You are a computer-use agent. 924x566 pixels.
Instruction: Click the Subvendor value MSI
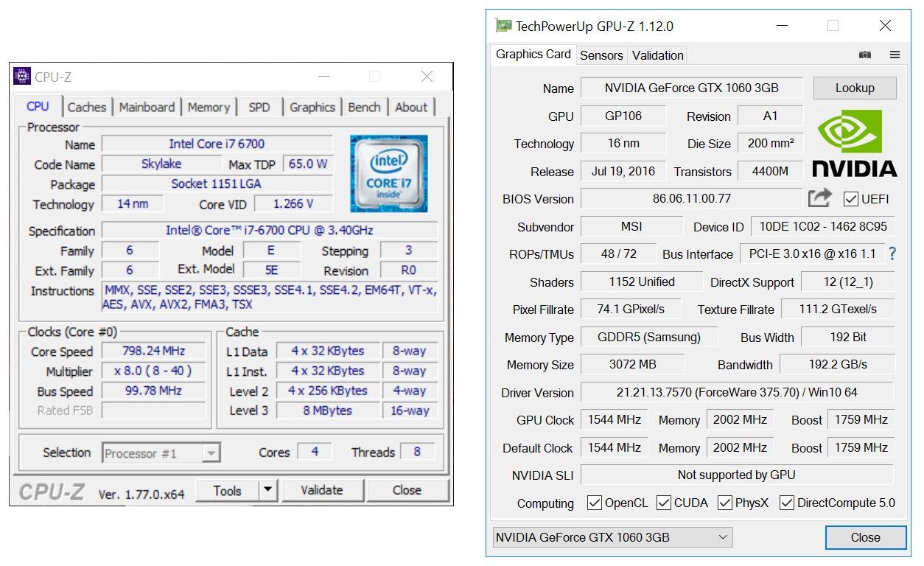(x=631, y=226)
